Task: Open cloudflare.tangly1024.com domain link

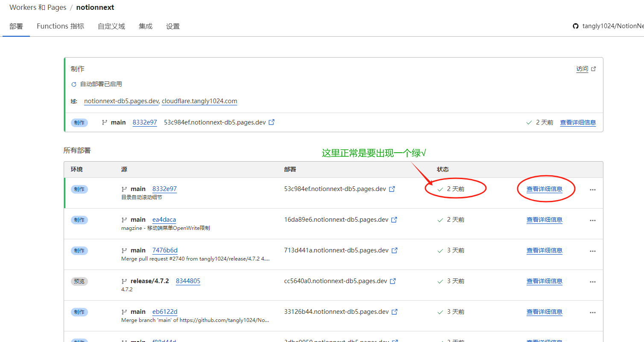Action: [199, 101]
